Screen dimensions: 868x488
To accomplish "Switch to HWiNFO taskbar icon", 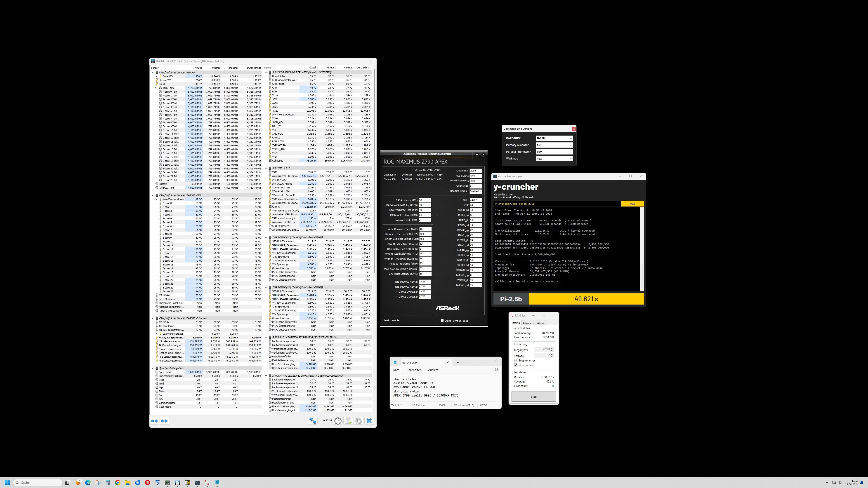I will [x=177, y=483].
